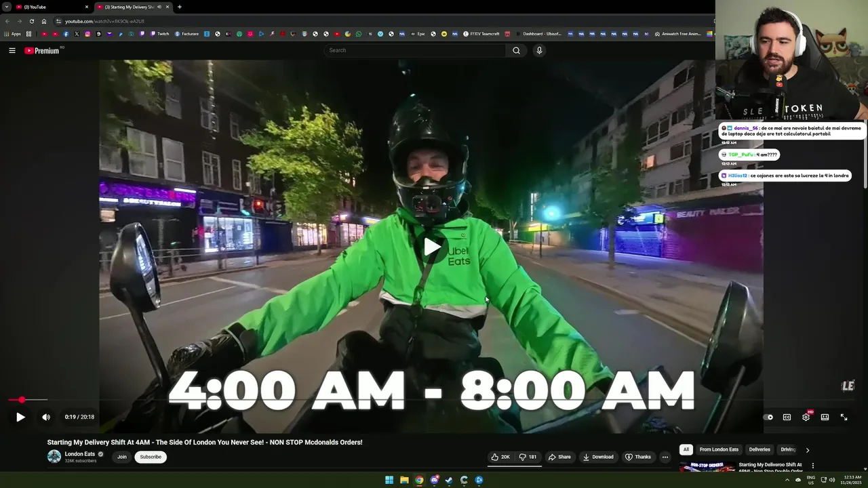Play the video with the big center play button

[431, 247]
